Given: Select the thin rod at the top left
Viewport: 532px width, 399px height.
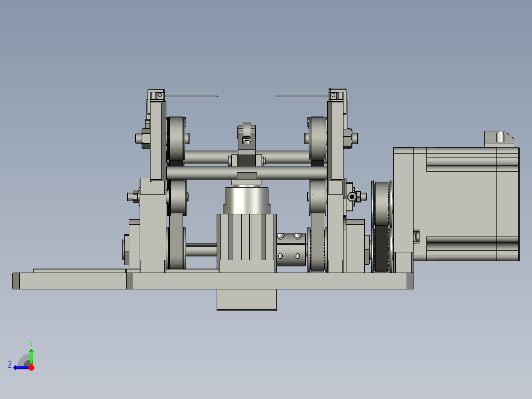Looking at the screenshot, I should [x=191, y=96].
